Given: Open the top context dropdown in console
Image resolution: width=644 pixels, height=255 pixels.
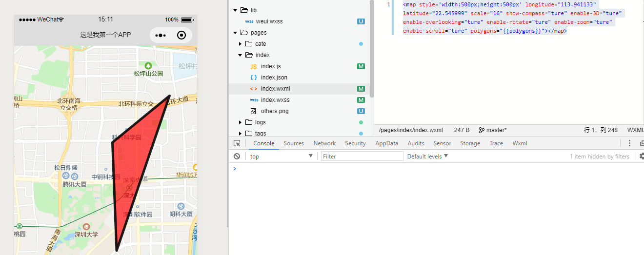Looking at the screenshot, I should [281, 157].
